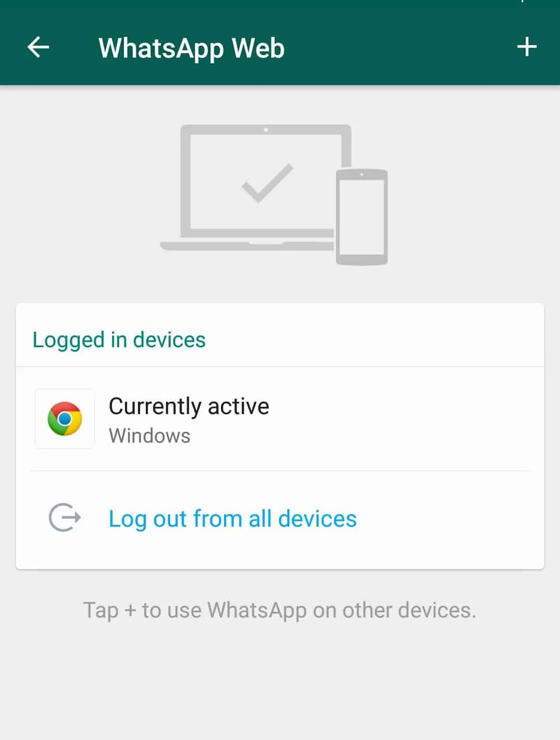Image resolution: width=560 pixels, height=740 pixels.
Task: Click the Logged in devices heading
Action: tap(119, 340)
